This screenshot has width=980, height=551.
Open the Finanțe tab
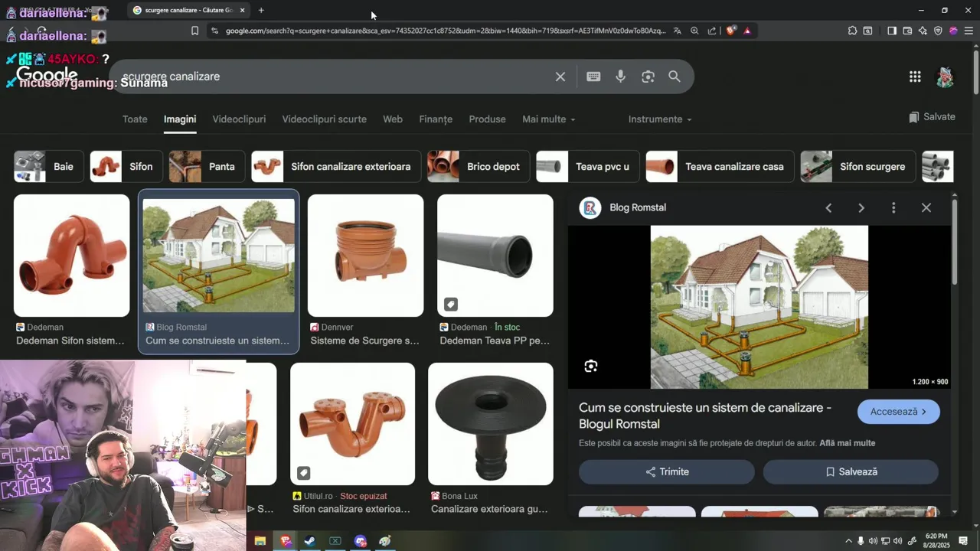click(x=436, y=119)
